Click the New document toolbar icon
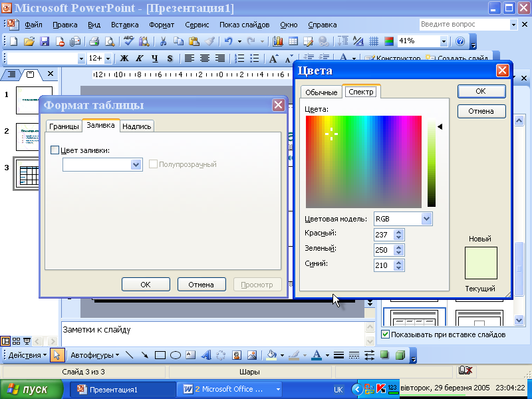 tap(13, 41)
